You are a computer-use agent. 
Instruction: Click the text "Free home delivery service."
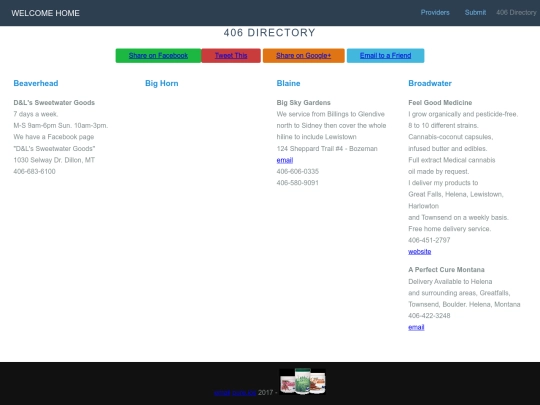(x=449, y=229)
